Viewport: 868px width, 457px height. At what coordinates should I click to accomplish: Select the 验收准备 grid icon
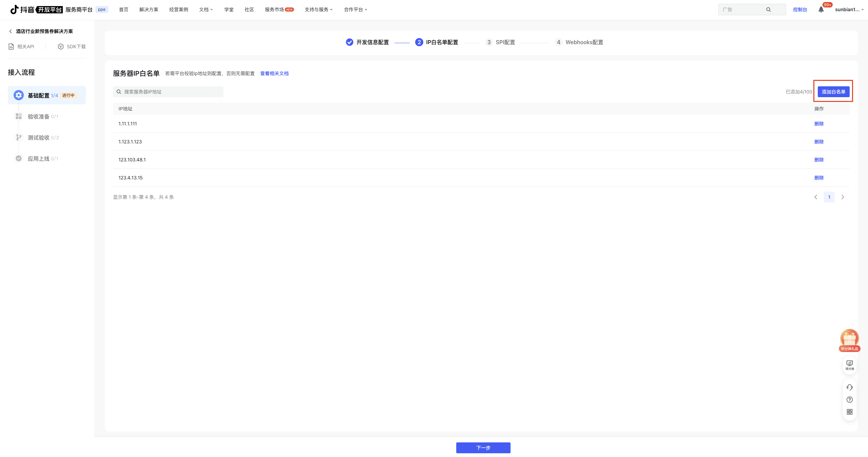click(x=19, y=117)
